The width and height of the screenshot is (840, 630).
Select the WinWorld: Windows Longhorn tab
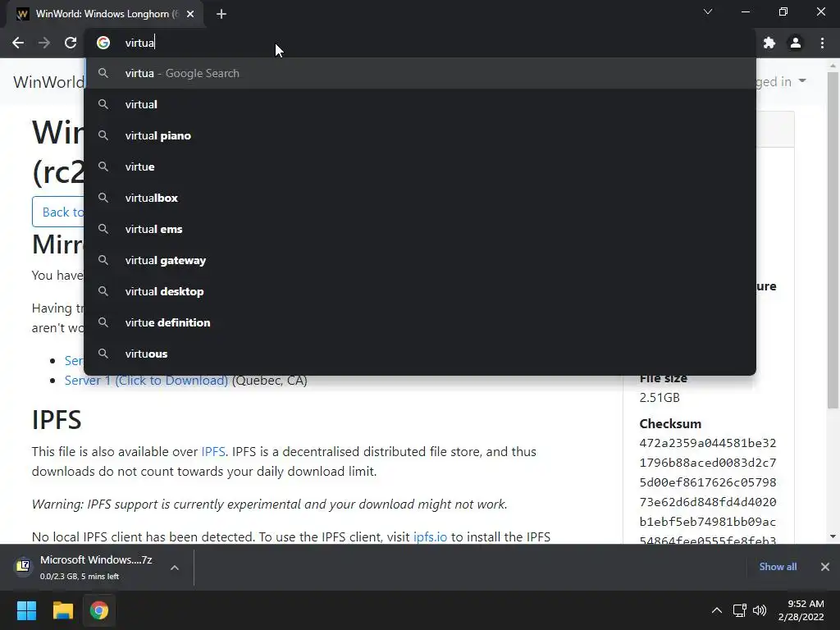coord(105,14)
